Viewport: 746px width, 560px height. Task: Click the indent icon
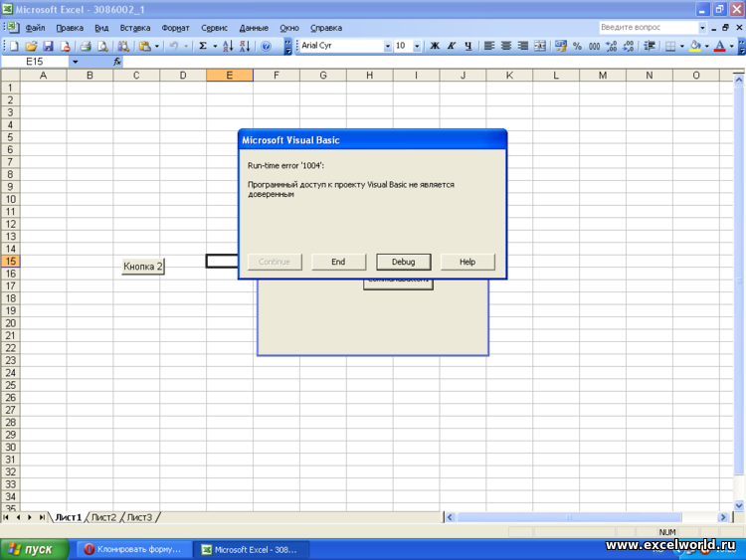649,46
